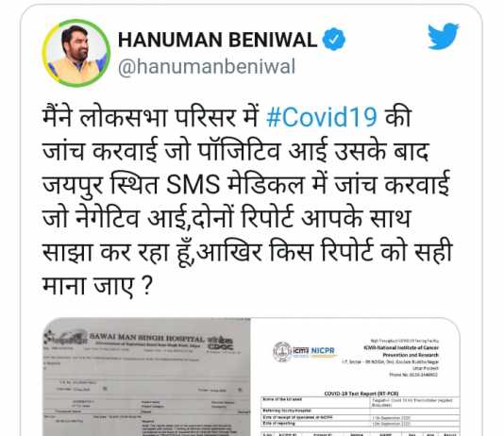Screen dimensions: 504x436
Task: Open the HANUMAN BENIWAL display name
Action: point(218,40)
